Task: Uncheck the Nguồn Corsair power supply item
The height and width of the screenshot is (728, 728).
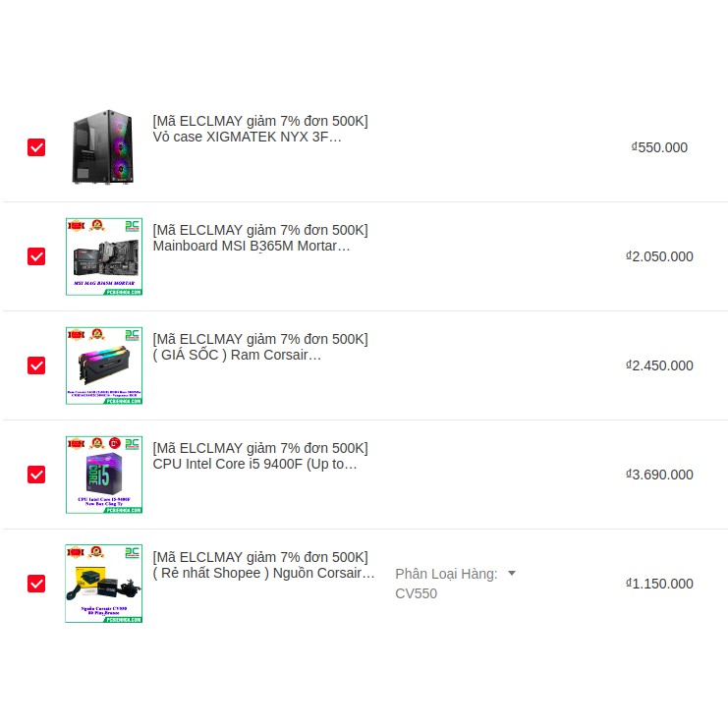Action: (36, 584)
